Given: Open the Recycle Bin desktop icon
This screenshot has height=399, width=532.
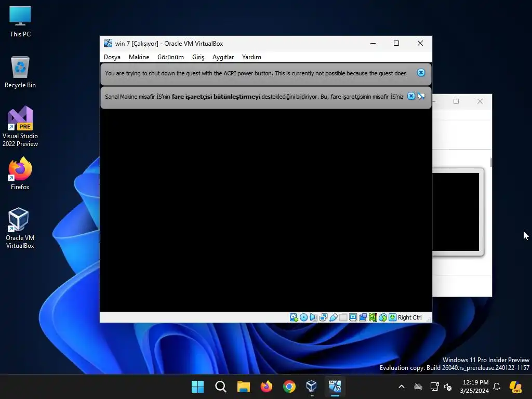Looking at the screenshot, I should (20, 72).
